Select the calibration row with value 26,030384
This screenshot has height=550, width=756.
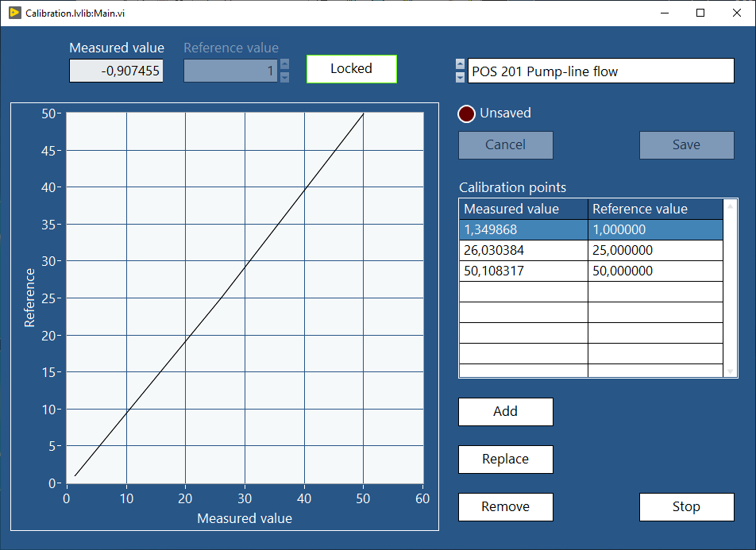pos(523,250)
